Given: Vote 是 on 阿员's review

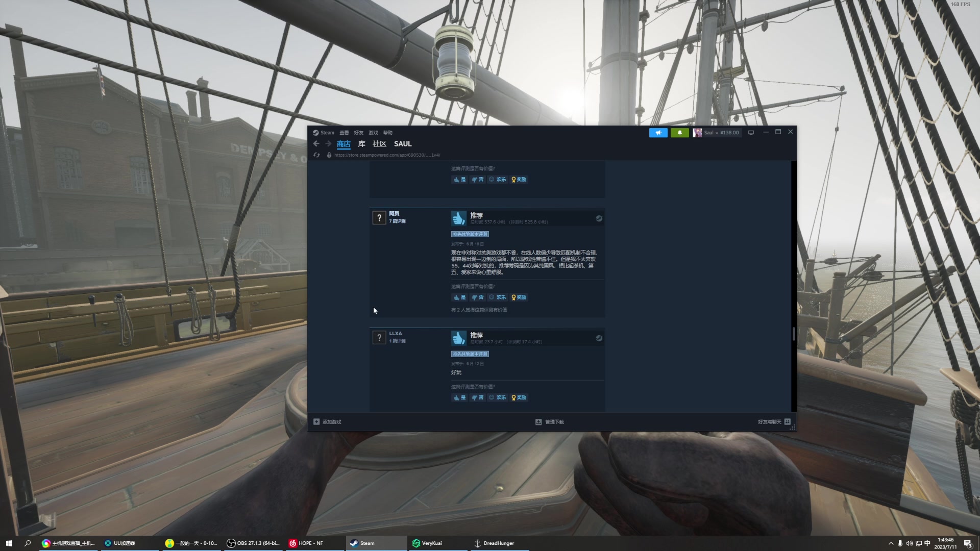Looking at the screenshot, I should (x=459, y=297).
